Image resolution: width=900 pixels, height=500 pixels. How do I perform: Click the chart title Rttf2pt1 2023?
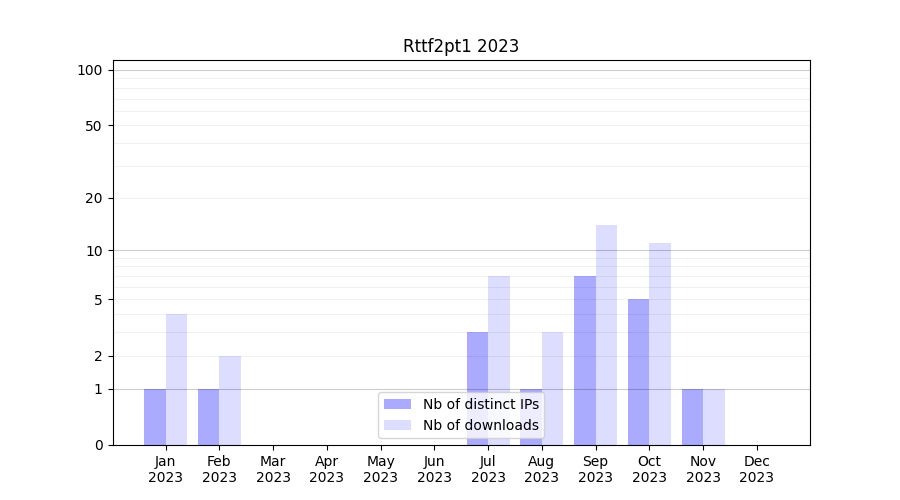coord(461,46)
